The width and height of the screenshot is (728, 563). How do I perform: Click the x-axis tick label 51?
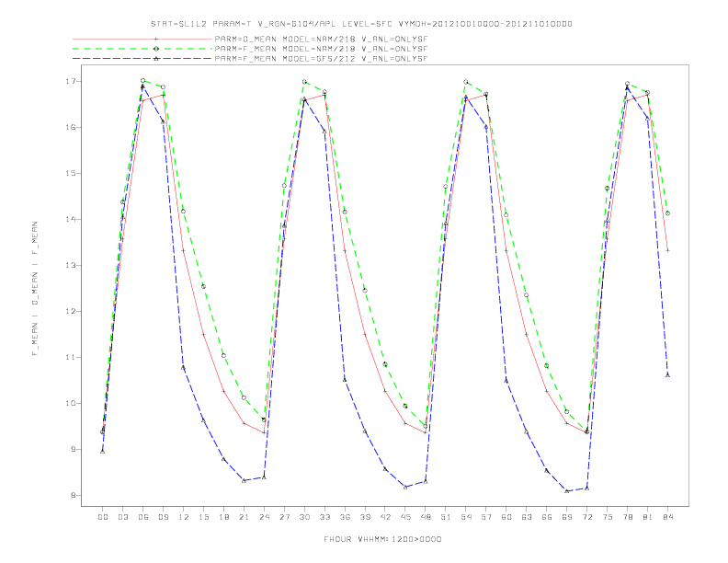tap(446, 517)
